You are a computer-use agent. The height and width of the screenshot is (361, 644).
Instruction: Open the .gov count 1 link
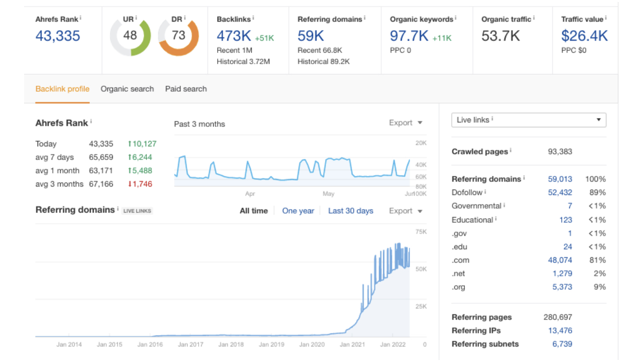[x=570, y=233]
